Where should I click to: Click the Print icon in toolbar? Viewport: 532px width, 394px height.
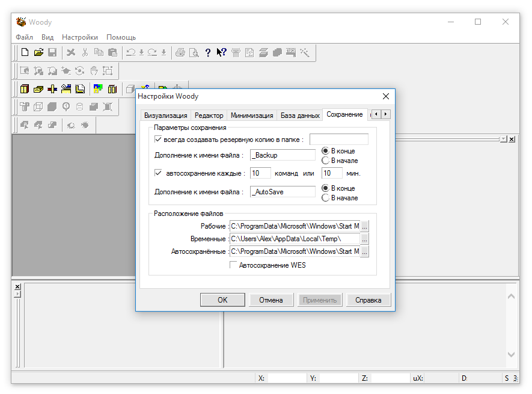coord(180,52)
